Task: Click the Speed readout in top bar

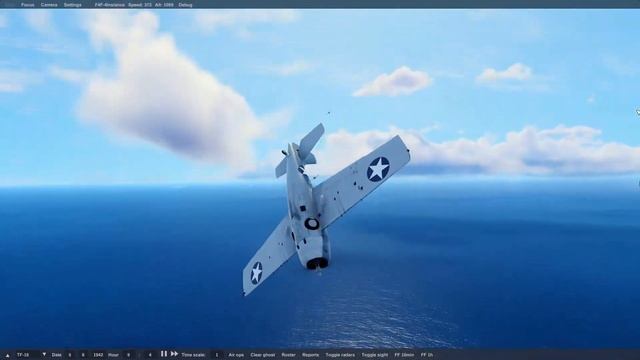Action: pyautogui.click(x=140, y=5)
